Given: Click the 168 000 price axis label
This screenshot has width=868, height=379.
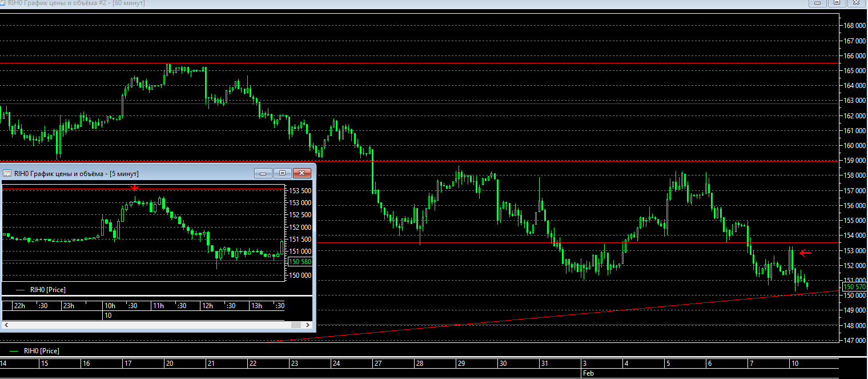Looking at the screenshot, I should 855,26.
